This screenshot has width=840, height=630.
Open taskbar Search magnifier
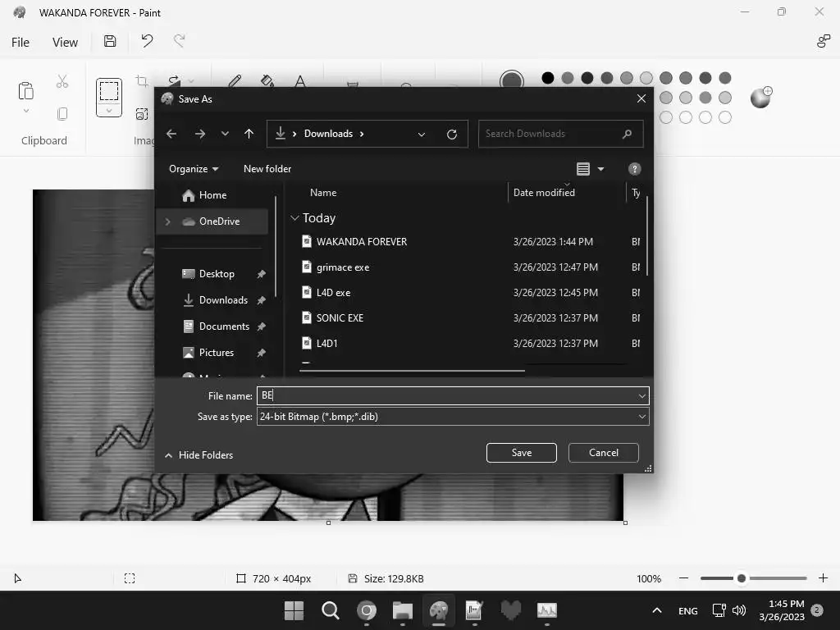(x=330, y=610)
